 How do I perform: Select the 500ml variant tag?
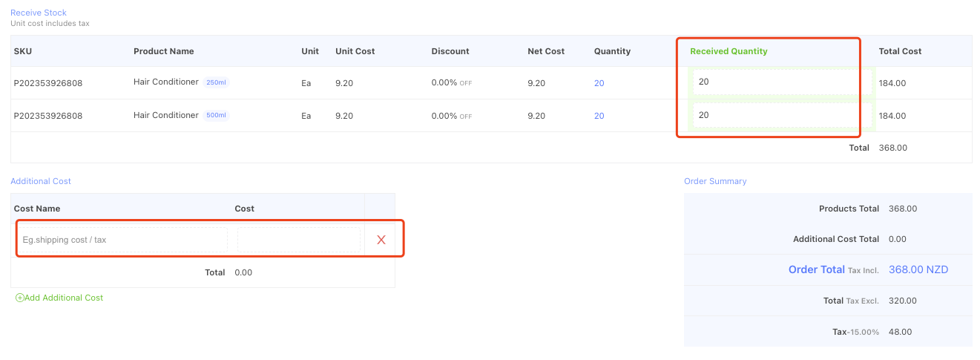[x=216, y=115]
